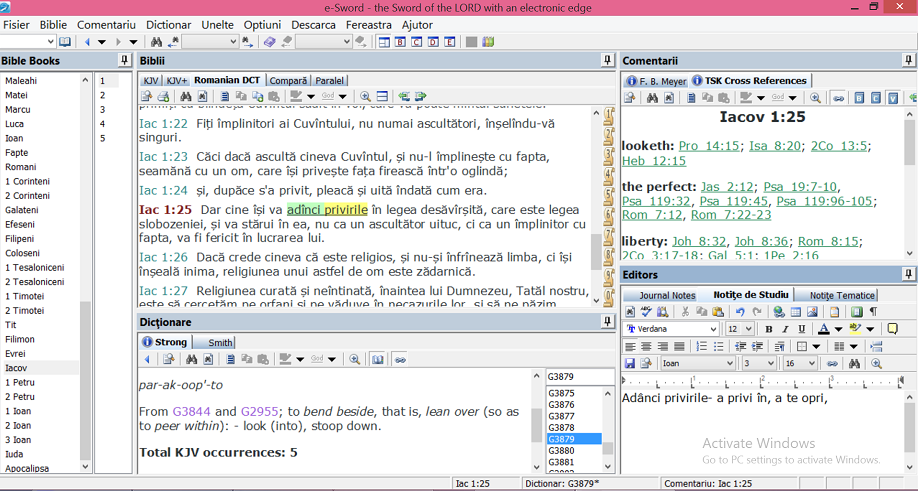The width and height of the screenshot is (918, 491).
Task: Select Evrei in the Bible Books list
Action: pos(16,354)
